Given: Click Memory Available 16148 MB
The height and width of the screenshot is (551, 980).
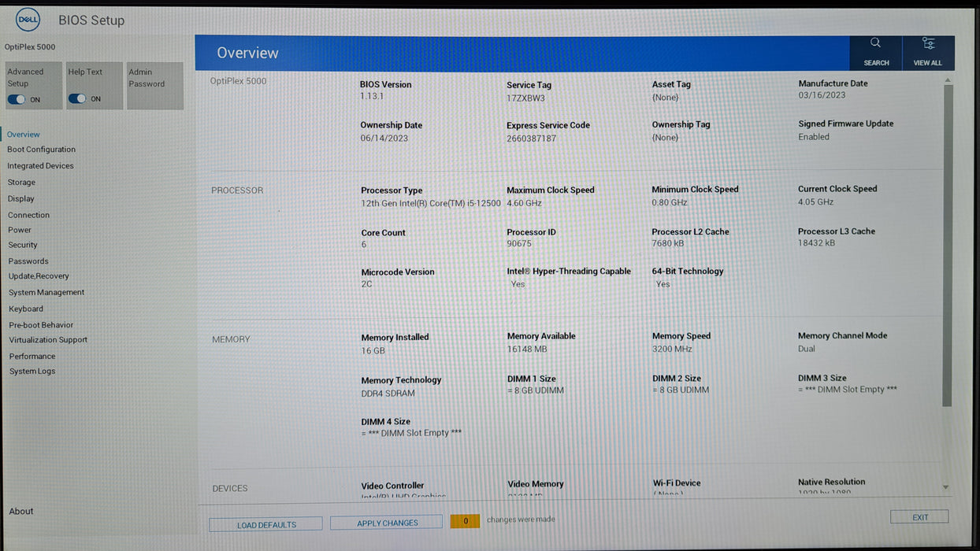Looking at the screenshot, I should (x=527, y=349).
